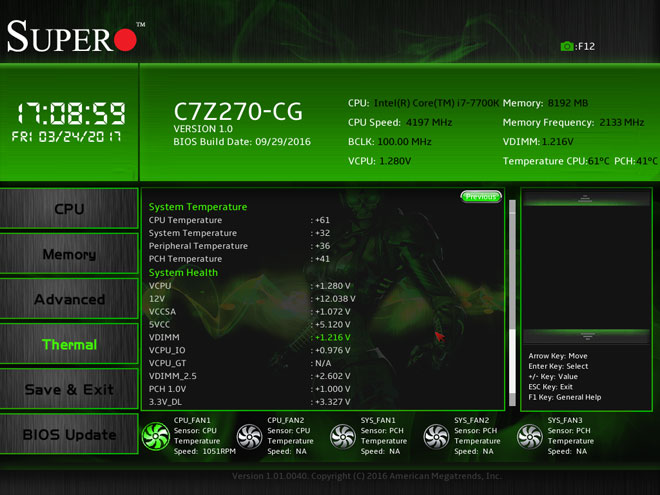Click the System Health section heading

tap(183, 272)
